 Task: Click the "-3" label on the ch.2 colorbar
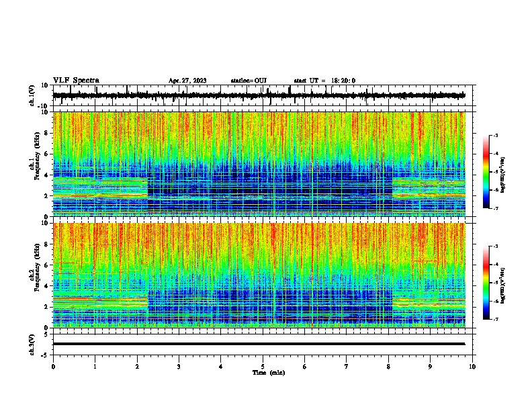495,246
